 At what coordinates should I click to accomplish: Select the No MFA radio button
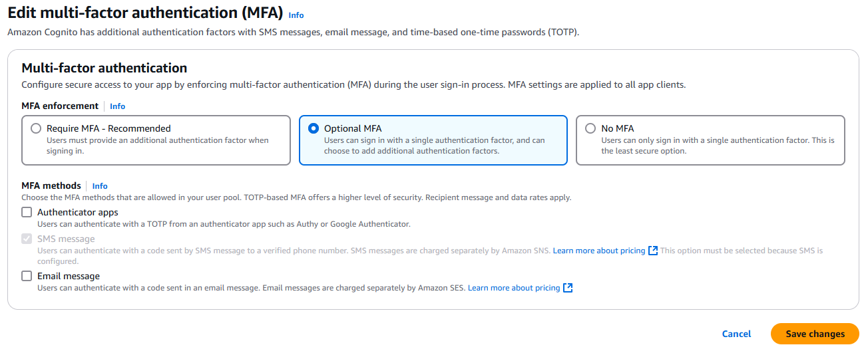(590, 129)
